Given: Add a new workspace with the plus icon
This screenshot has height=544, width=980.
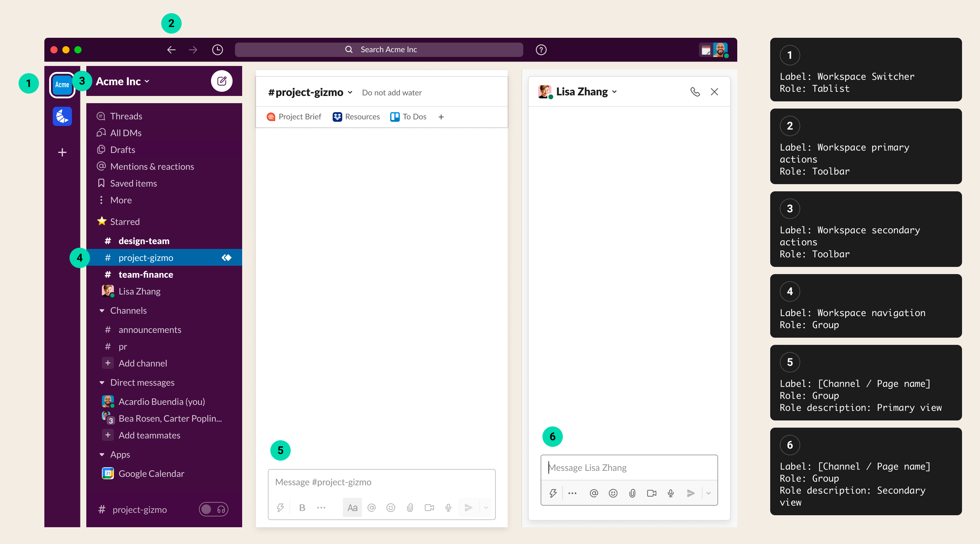Looking at the screenshot, I should click(62, 152).
